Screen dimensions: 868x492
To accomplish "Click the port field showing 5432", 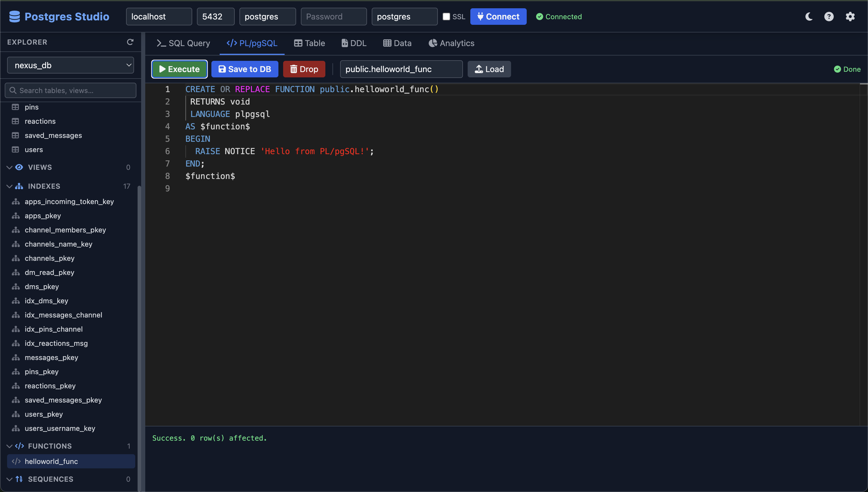I will (216, 17).
